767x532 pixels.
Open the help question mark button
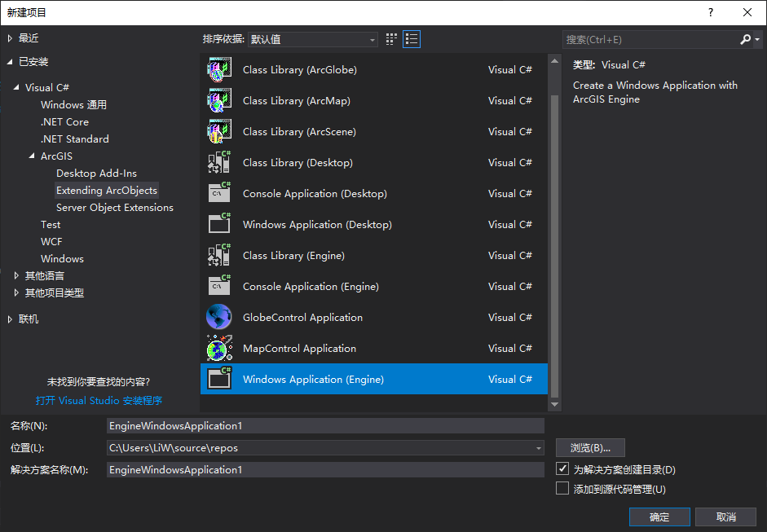pos(711,12)
